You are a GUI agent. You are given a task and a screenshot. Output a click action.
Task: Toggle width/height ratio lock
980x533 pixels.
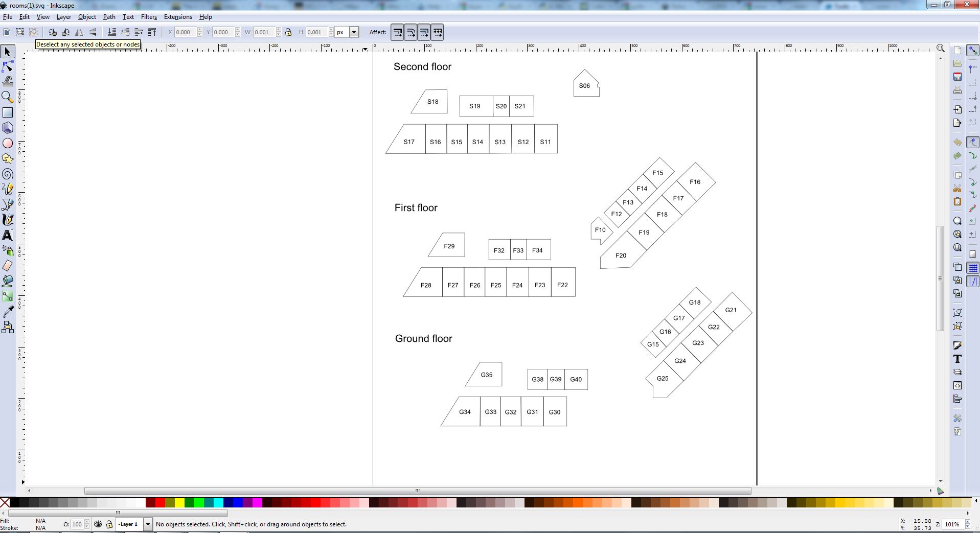(x=288, y=32)
